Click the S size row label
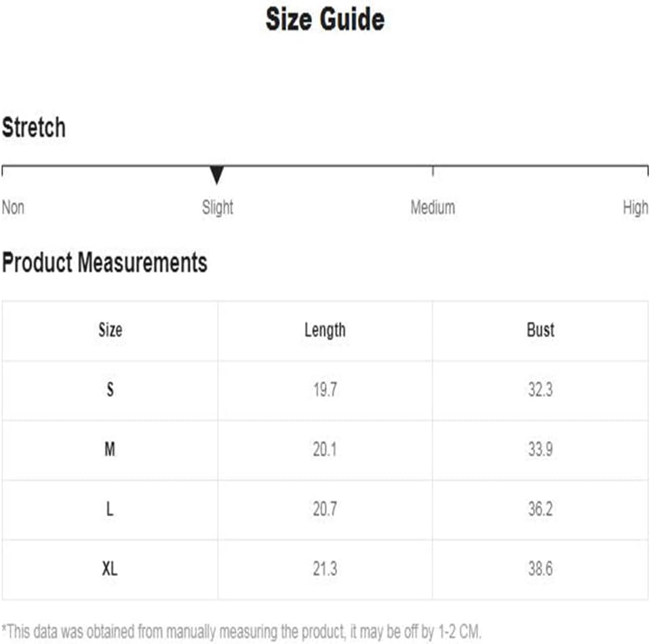 point(110,390)
